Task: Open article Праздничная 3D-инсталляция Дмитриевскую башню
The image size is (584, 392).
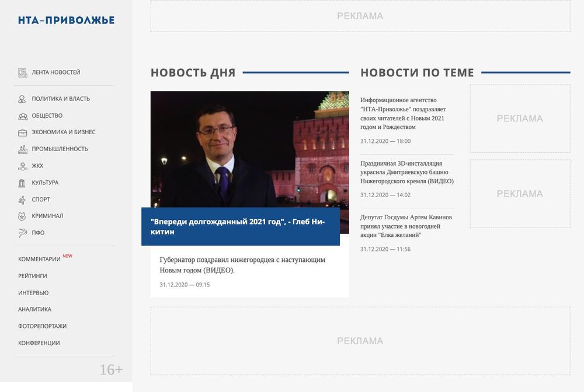Action: (406, 172)
